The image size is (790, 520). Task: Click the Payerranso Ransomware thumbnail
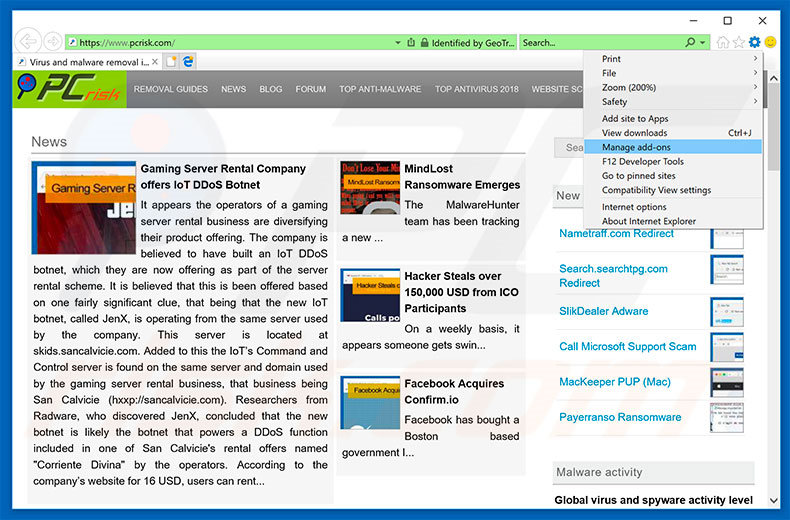click(727, 418)
